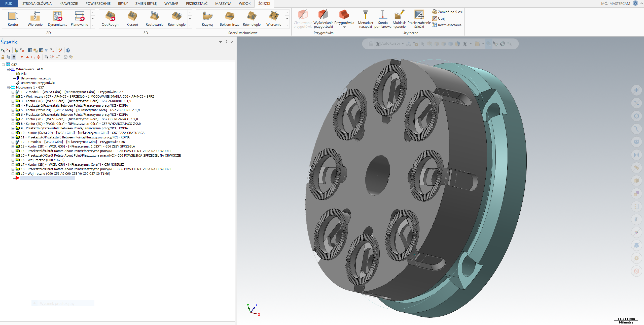Open Ustawienia przygotówki stock setup
Viewport: 644px width, 325px height.
[38, 83]
